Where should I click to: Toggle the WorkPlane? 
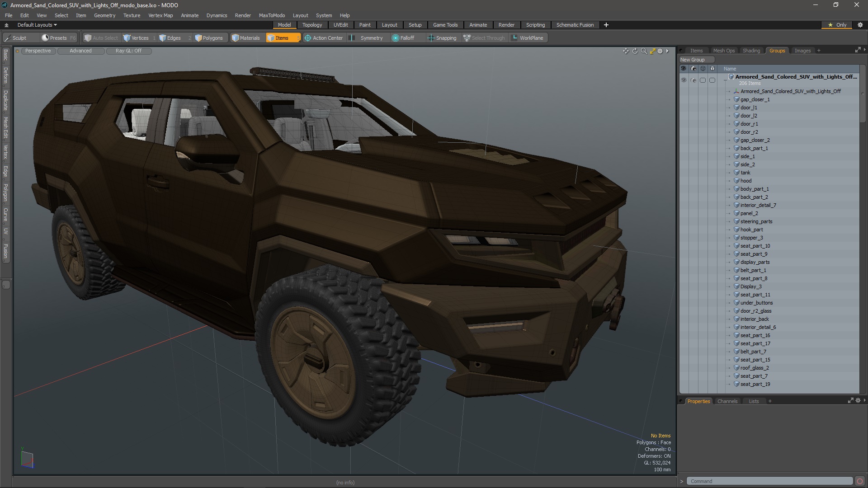(x=528, y=38)
